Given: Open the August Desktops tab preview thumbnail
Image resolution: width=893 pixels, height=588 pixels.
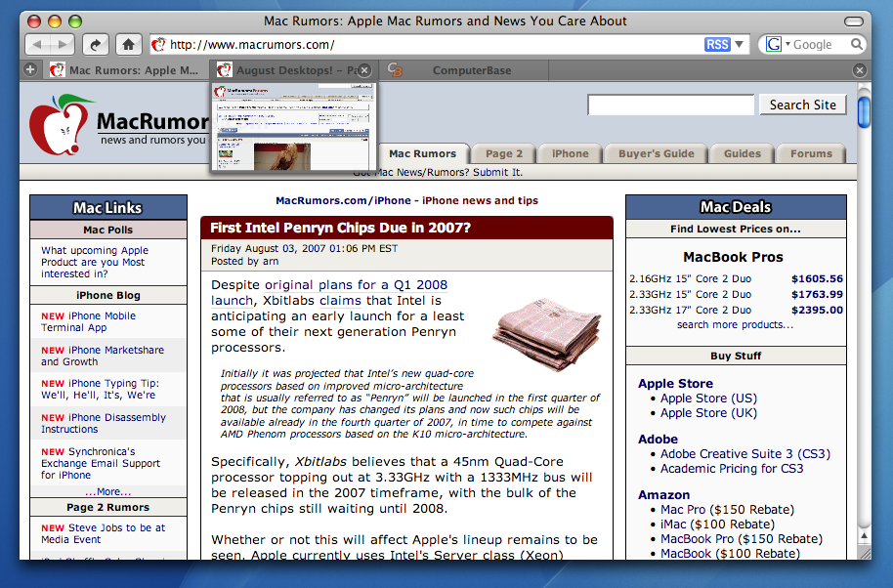Looking at the screenshot, I should point(293,127).
